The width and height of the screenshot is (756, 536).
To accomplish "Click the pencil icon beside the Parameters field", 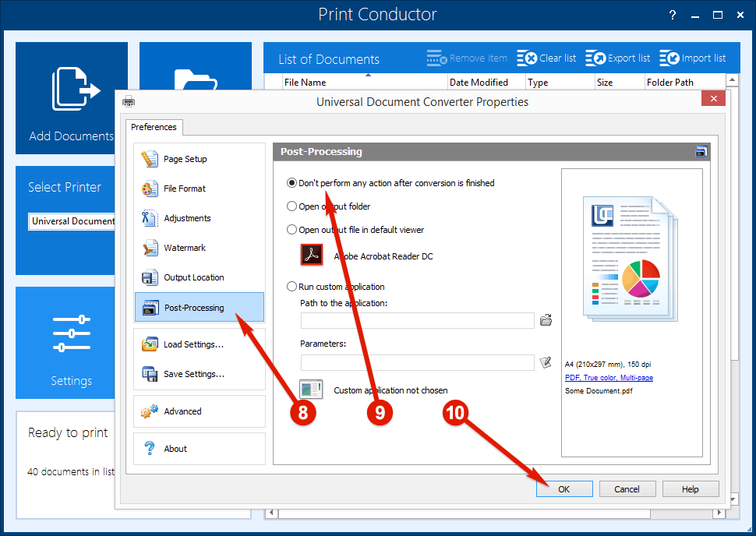I will [545, 361].
